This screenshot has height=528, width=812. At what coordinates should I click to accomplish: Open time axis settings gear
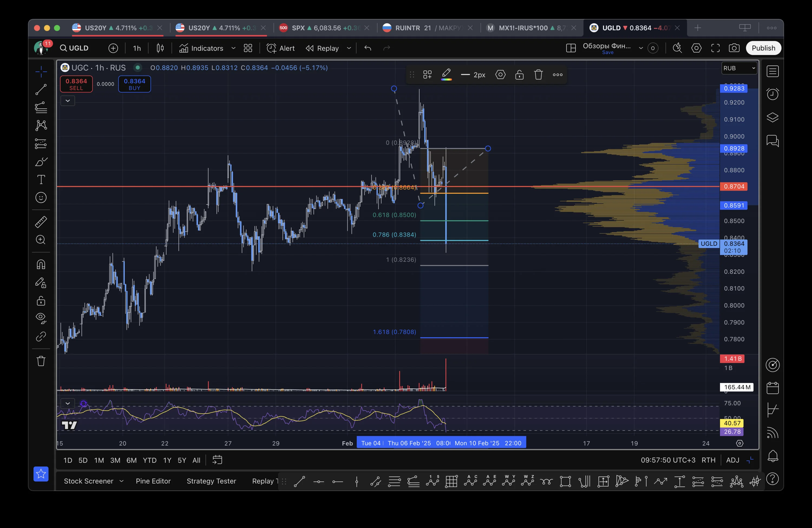coord(739,443)
